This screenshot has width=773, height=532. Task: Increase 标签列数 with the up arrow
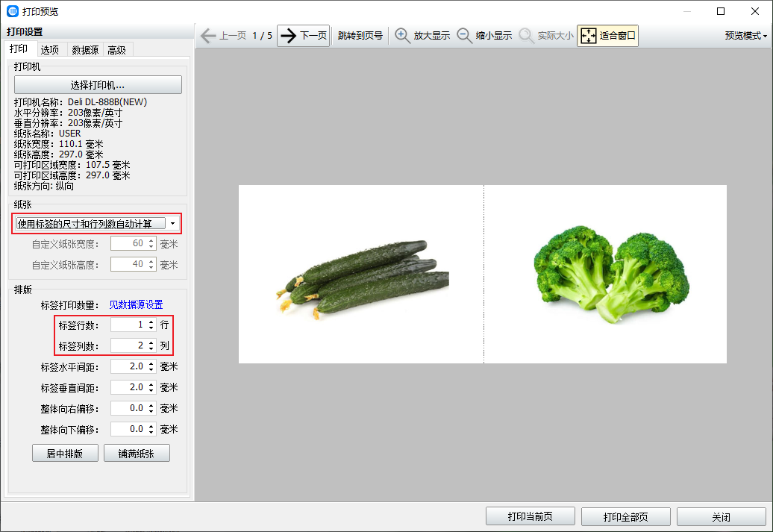click(x=151, y=342)
